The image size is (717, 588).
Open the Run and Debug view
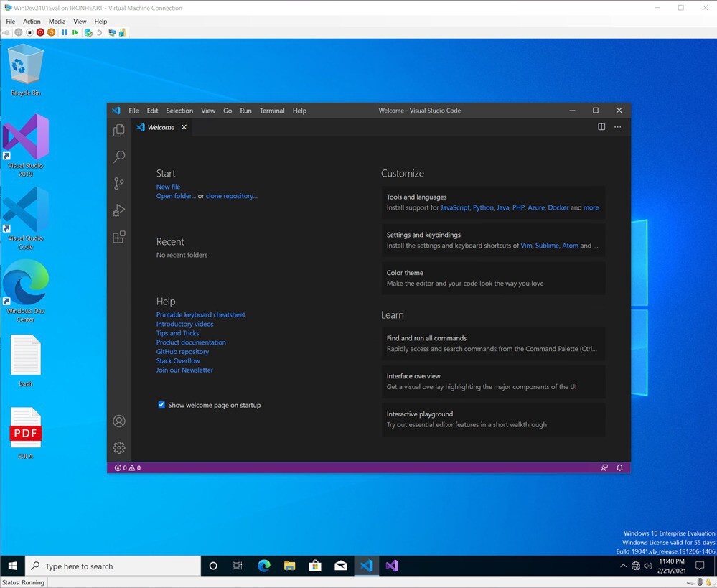point(119,210)
